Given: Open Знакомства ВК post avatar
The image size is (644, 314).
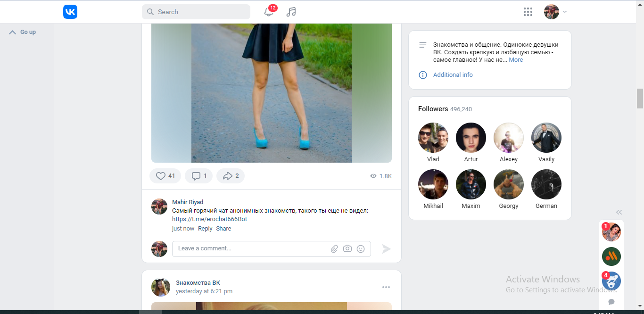Looking at the screenshot, I should tap(161, 287).
